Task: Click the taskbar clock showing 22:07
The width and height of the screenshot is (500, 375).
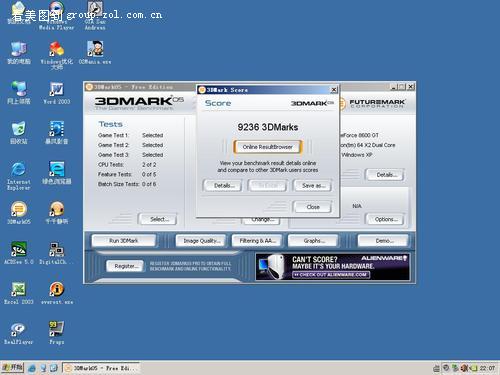Action: pyautogui.click(x=488, y=368)
